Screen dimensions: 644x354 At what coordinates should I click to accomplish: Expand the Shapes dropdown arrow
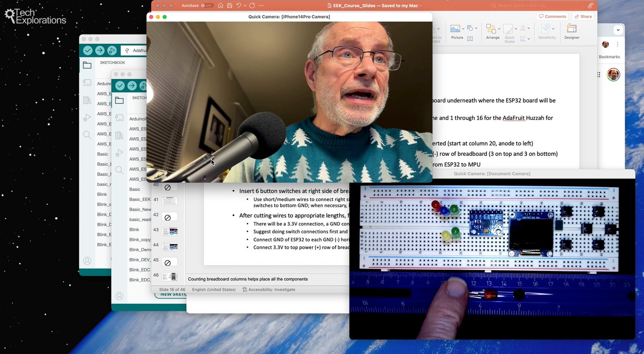(476, 28)
